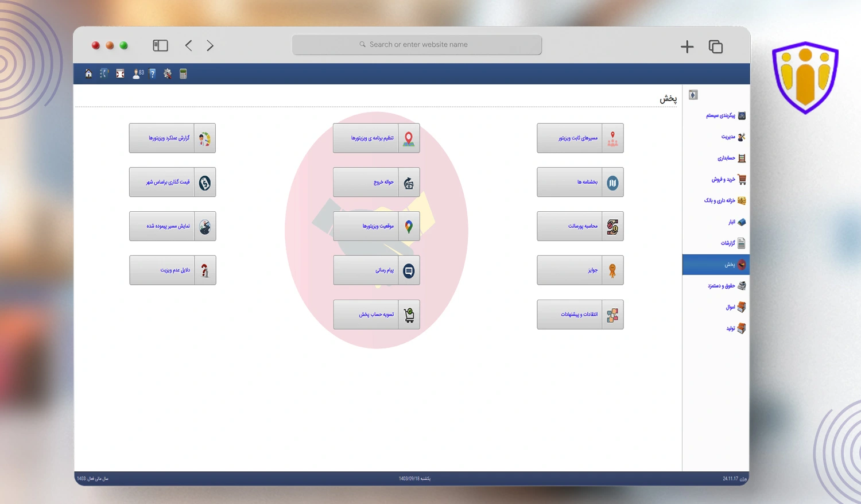Open تسویه حساب پخش settlement

click(x=377, y=315)
